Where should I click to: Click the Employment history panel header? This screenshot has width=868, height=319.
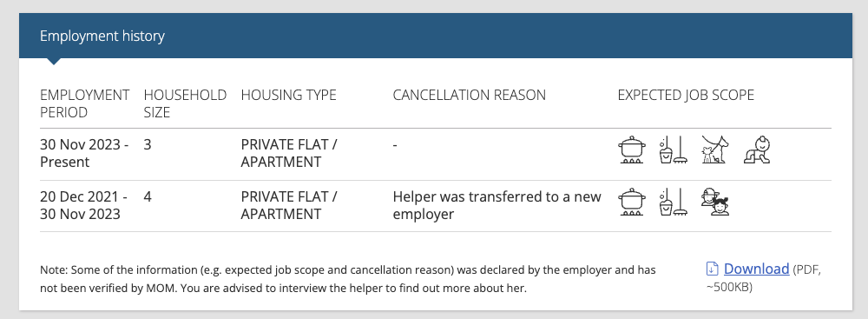click(x=436, y=36)
